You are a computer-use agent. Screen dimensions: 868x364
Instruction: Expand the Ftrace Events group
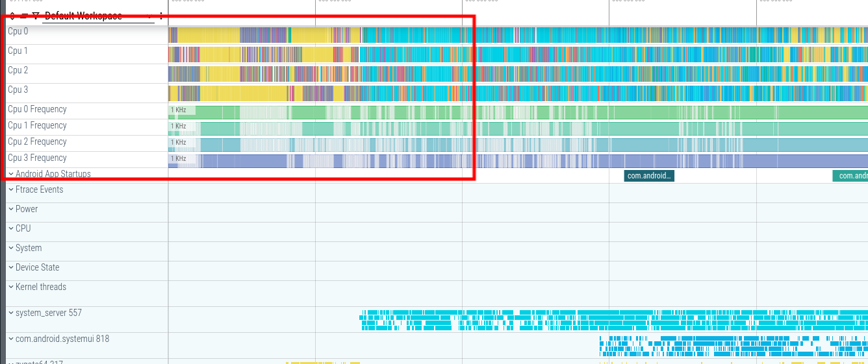[x=11, y=190]
